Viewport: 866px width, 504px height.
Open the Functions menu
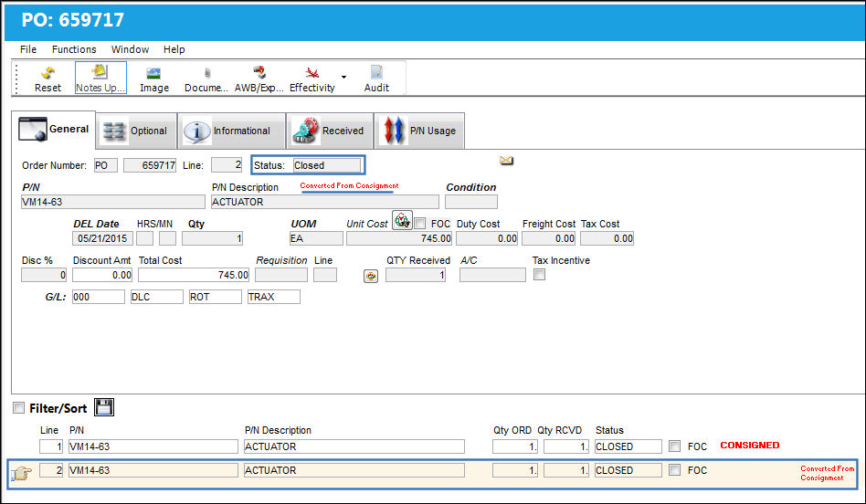[74, 49]
